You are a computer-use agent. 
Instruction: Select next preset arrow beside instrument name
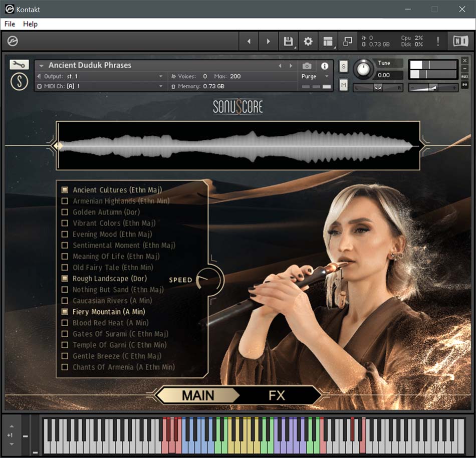pyautogui.click(x=291, y=66)
